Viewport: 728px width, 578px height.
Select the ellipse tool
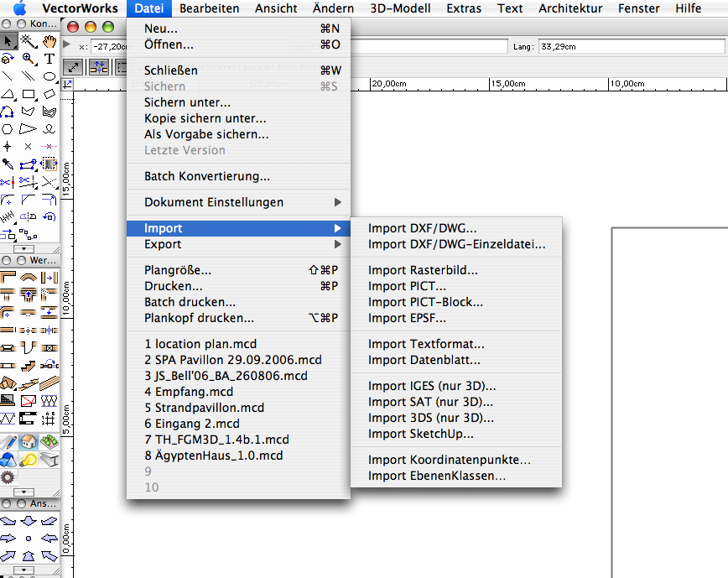(49, 76)
